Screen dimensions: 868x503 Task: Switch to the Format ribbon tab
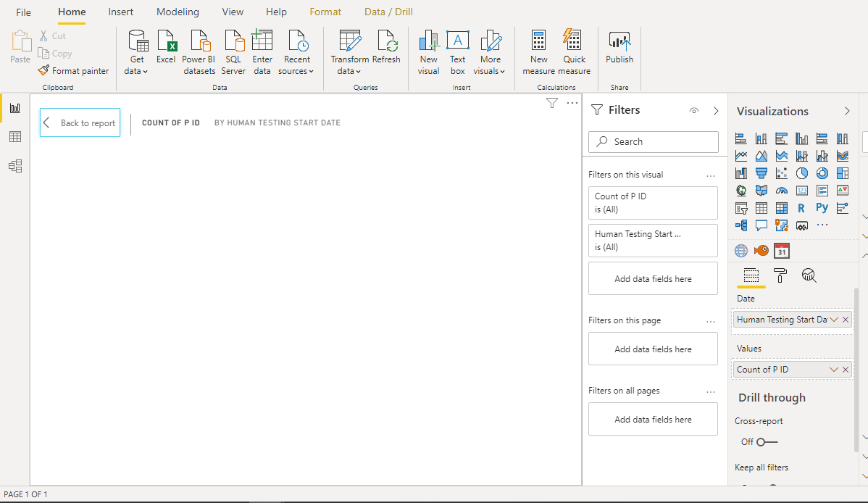point(325,12)
